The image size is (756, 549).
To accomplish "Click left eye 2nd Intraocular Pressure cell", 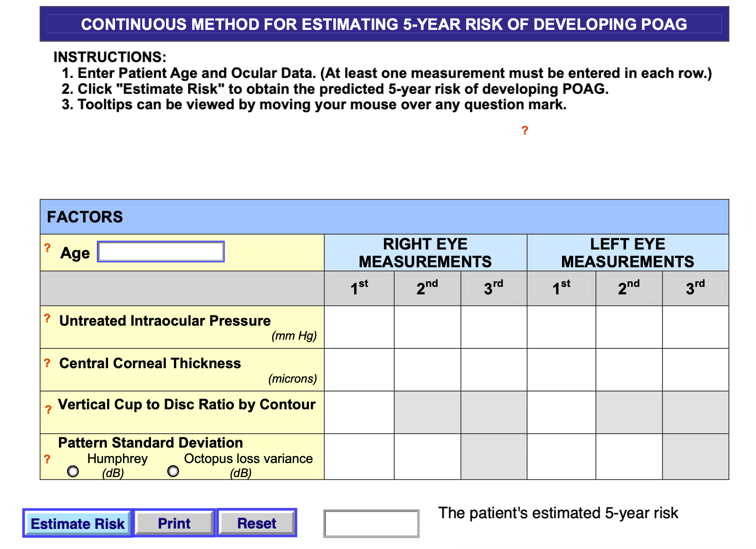I will (629, 327).
